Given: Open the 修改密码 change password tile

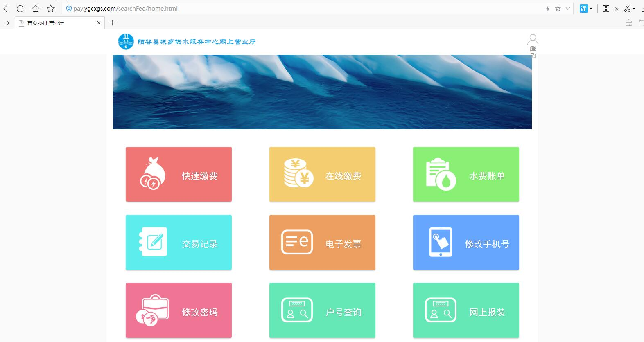Looking at the screenshot, I should [179, 310].
